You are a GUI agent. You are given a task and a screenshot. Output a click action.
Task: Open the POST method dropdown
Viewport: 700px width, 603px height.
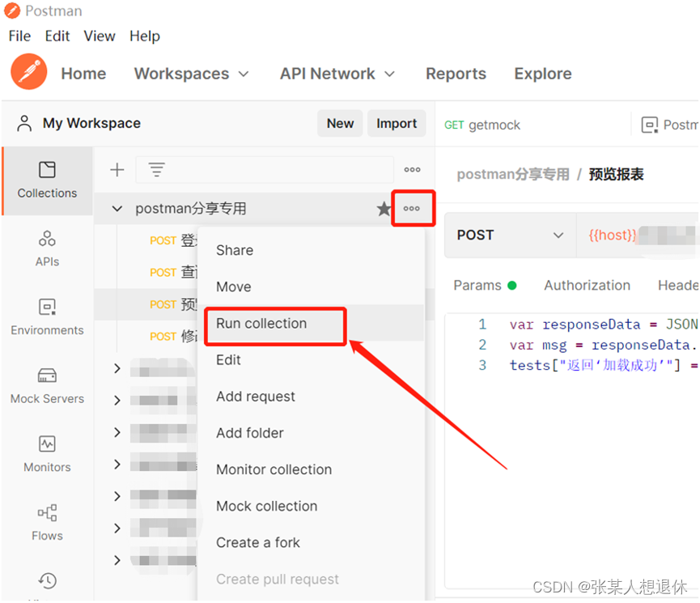(x=511, y=236)
